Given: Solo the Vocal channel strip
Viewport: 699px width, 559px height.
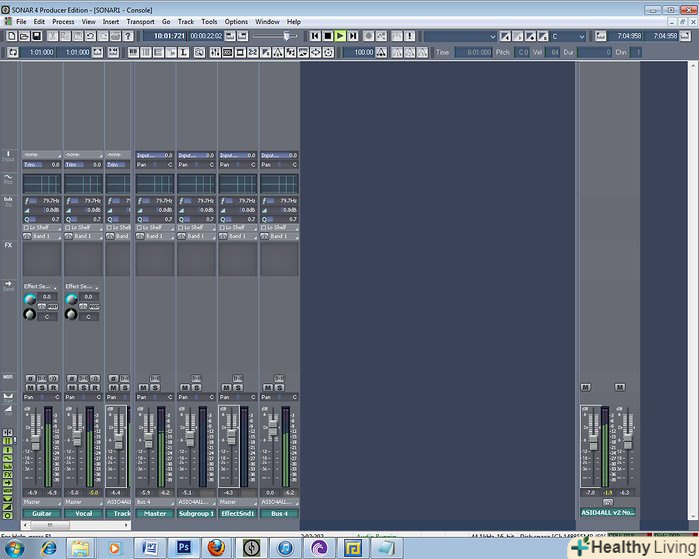Looking at the screenshot, I should pyautogui.click(x=85, y=387).
